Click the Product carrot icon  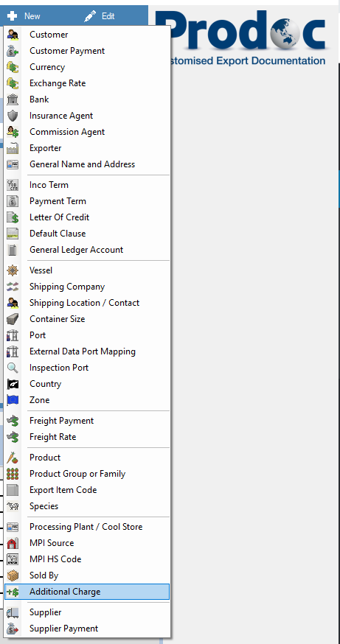(13, 458)
